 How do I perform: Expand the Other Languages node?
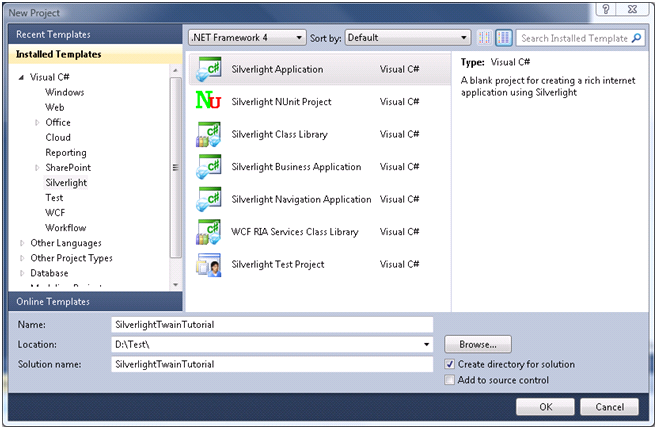[22, 243]
